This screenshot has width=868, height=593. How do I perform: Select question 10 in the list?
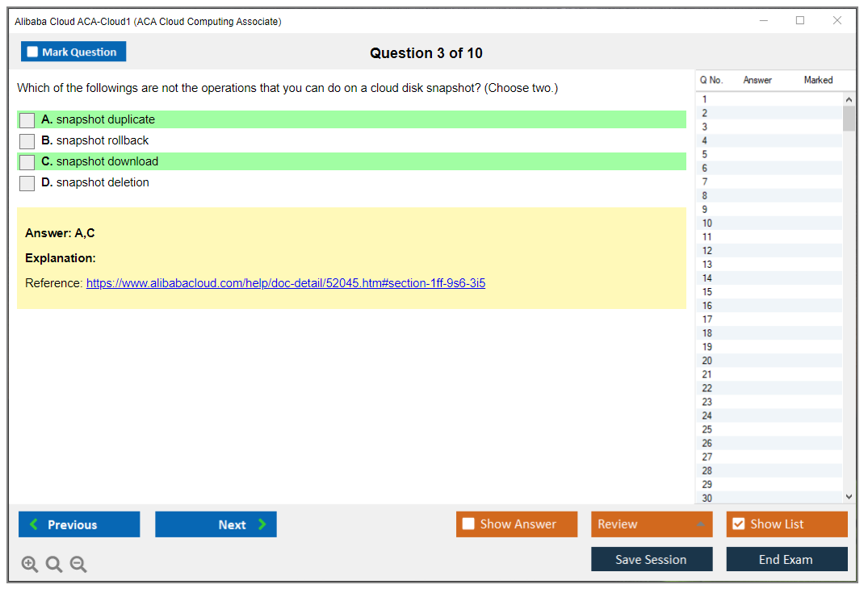point(707,223)
